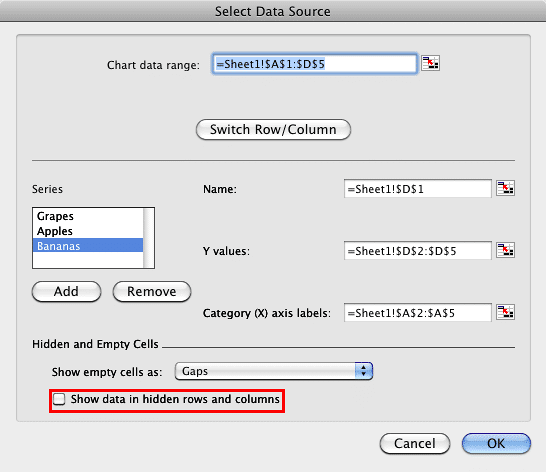Cancel the Select Data Source dialog
The height and width of the screenshot is (472, 546).
[x=415, y=443]
